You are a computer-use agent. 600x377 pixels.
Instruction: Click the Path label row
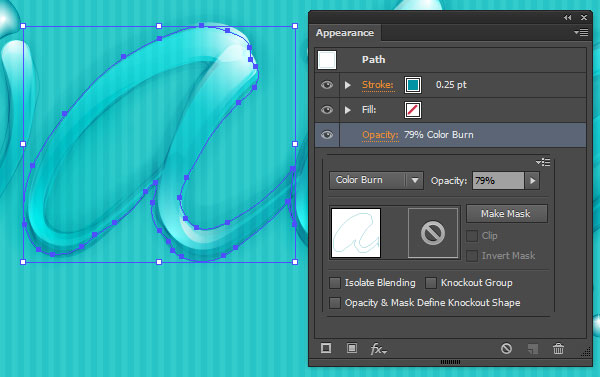450,60
